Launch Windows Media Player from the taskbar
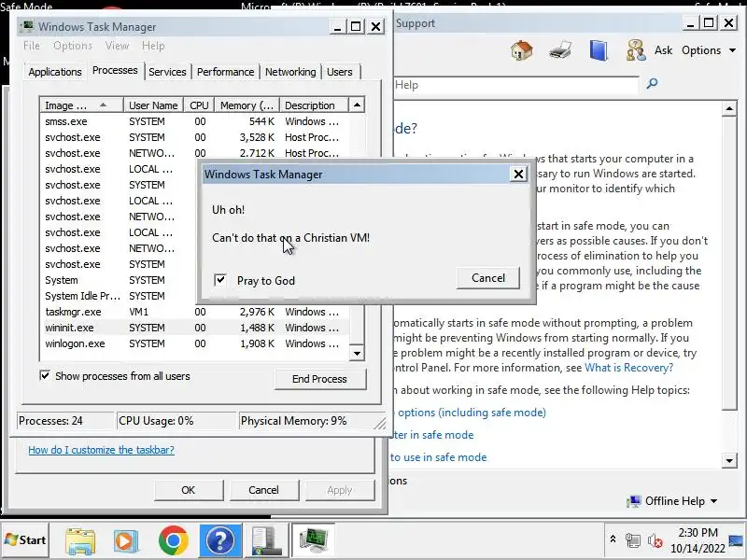The image size is (747, 560). coord(126,541)
